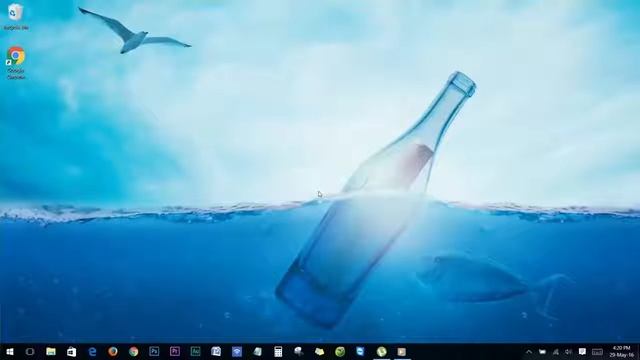Launch Adobe Premiere Pro from the taskbar
640x360 pixels.
tap(175, 351)
